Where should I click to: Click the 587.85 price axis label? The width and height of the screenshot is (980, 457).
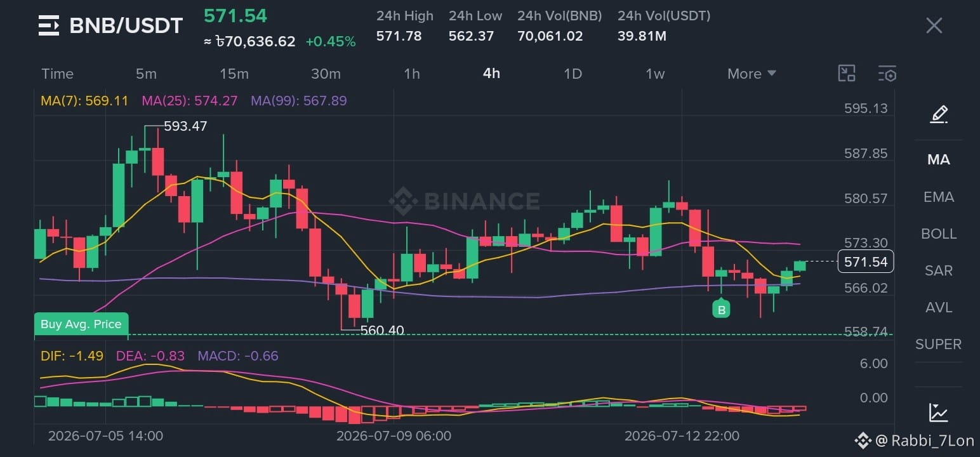click(x=866, y=154)
